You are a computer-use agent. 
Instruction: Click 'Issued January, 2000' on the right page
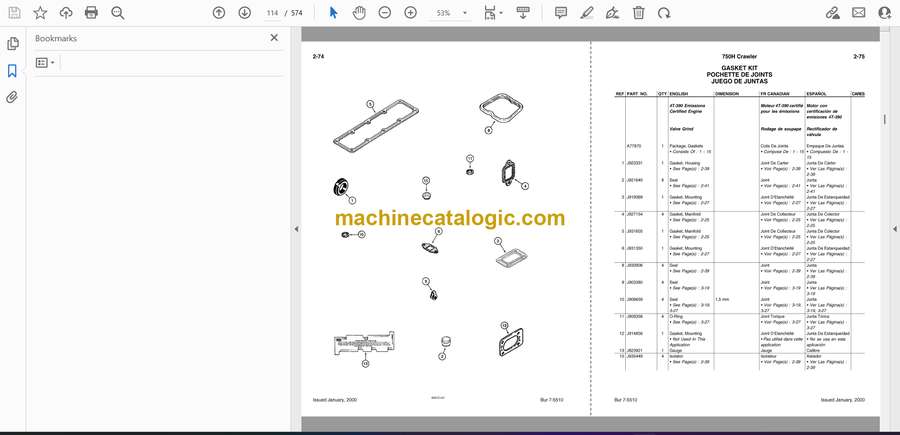click(x=843, y=400)
